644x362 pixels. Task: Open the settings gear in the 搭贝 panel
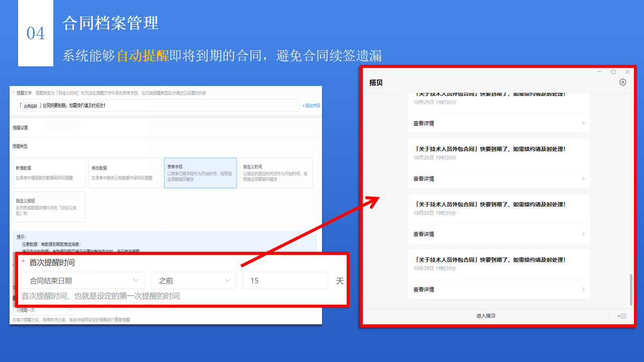[623, 82]
